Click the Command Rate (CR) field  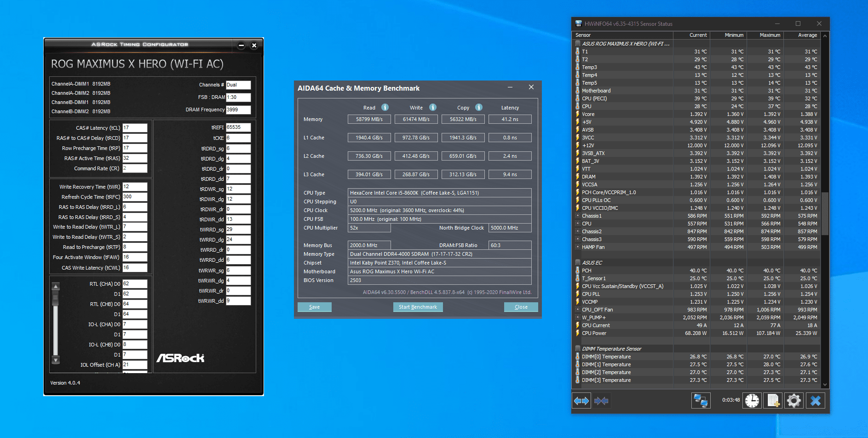[x=135, y=168]
